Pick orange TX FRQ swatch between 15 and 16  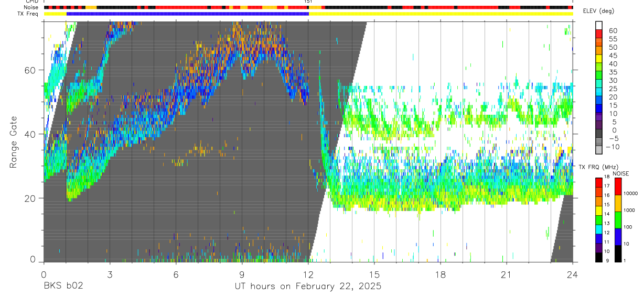tap(599, 201)
